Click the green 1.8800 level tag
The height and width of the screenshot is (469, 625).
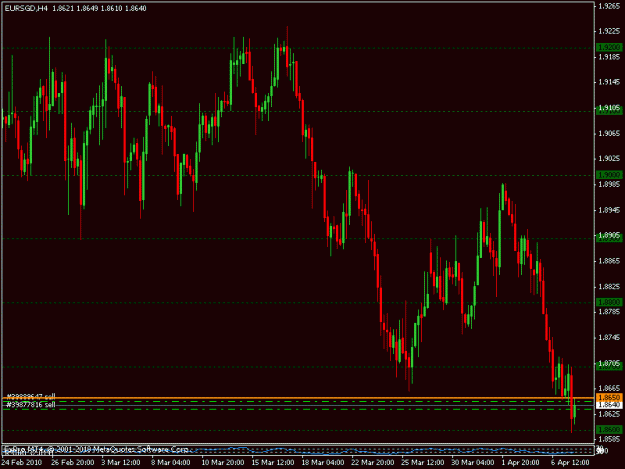[x=609, y=302]
